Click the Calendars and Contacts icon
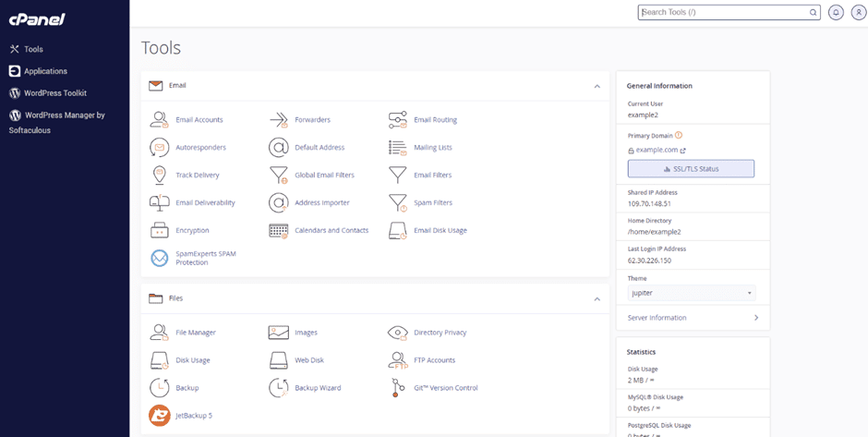This screenshot has width=868, height=437. (279, 230)
